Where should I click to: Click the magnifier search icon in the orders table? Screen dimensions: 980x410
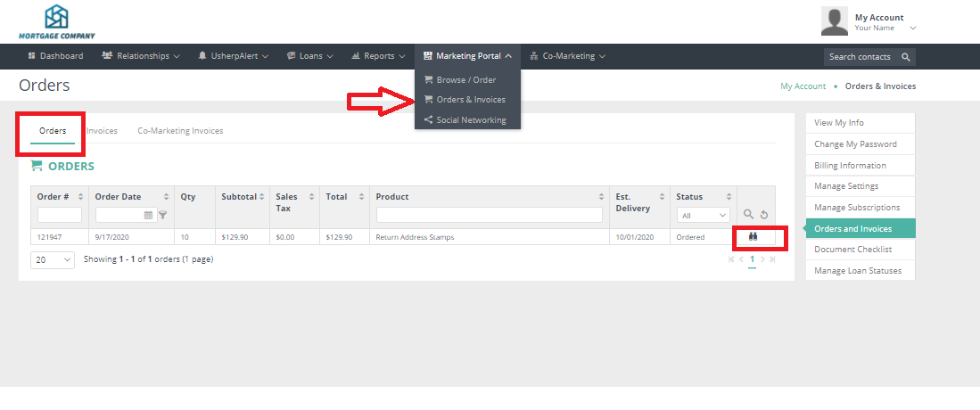click(x=748, y=215)
